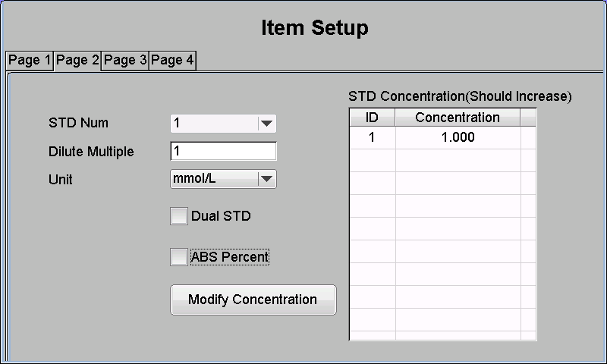The height and width of the screenshot is (364, 607).
Task: Click the Concentration column header
Action: click(458, 118)
